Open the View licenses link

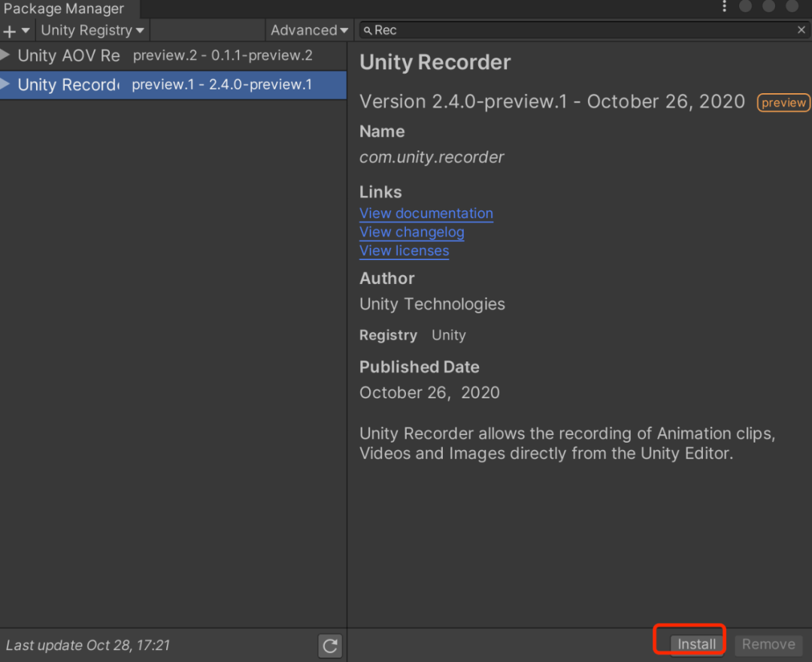[x=404, y=251]
